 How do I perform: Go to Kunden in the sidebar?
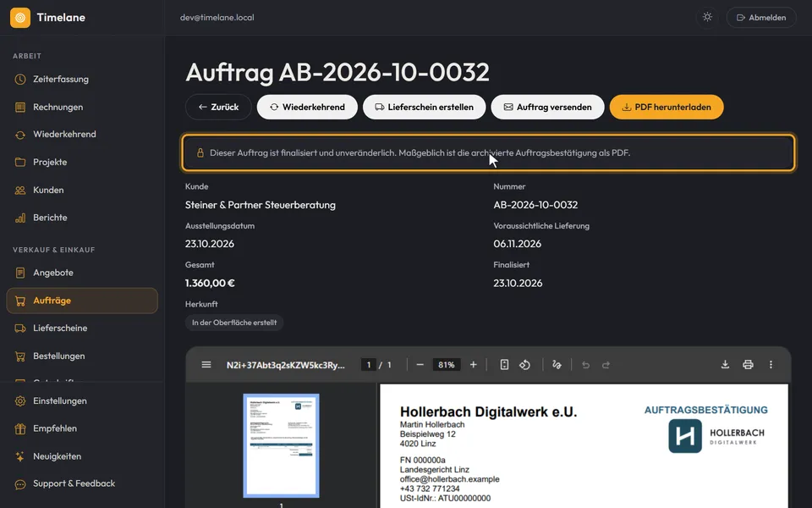[x=82, y=190]
